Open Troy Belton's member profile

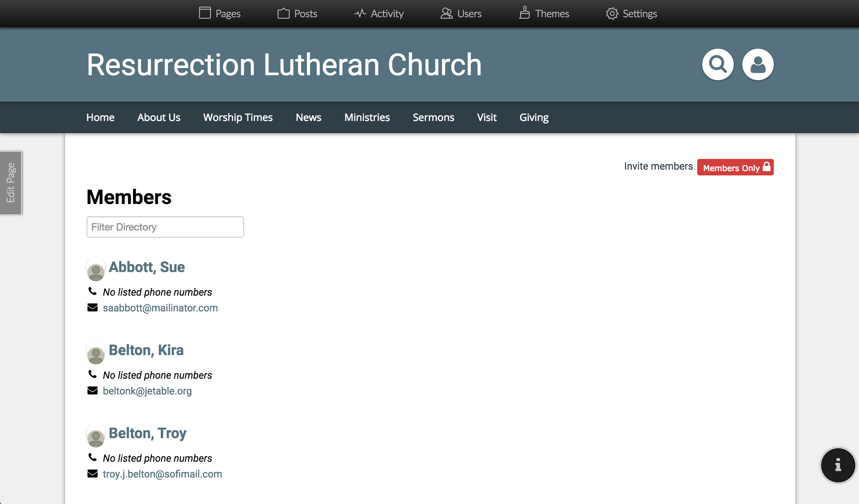coord(147,433)
